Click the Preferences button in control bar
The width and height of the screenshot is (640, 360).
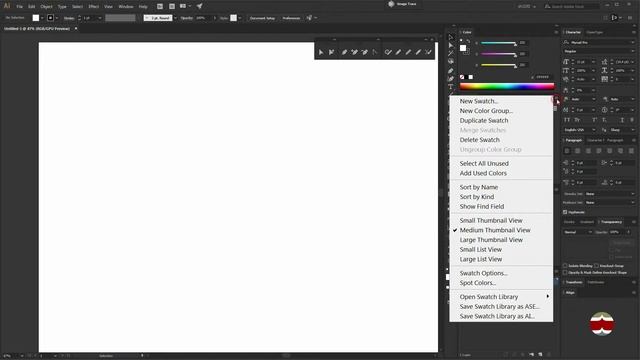291,18
